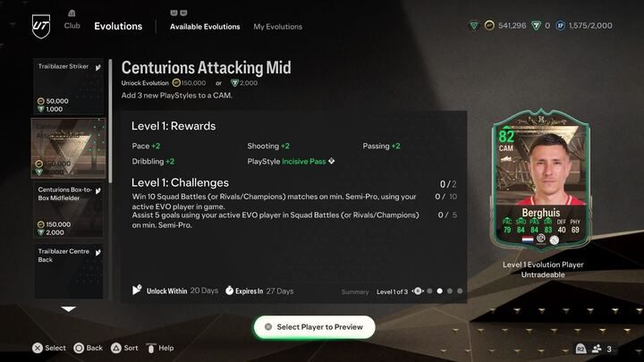Click Select Player to Preview button
The height and width of the screenshot is (362, 644).
point(314,327)
